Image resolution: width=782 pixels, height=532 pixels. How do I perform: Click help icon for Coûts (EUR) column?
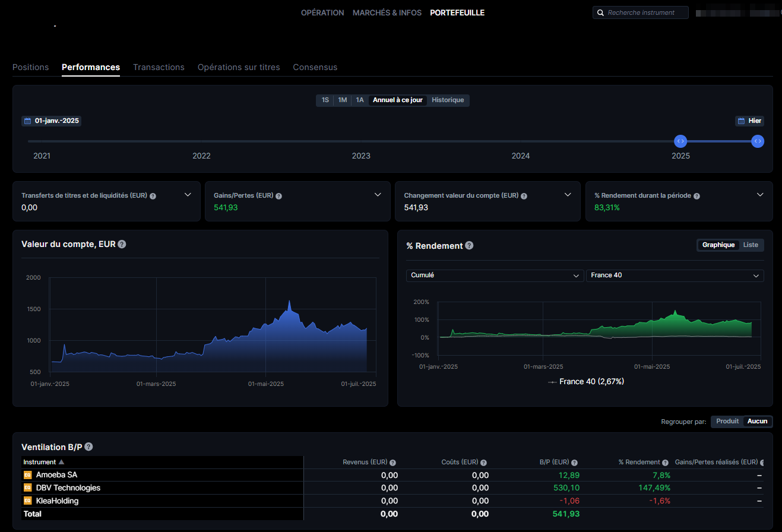483,463
